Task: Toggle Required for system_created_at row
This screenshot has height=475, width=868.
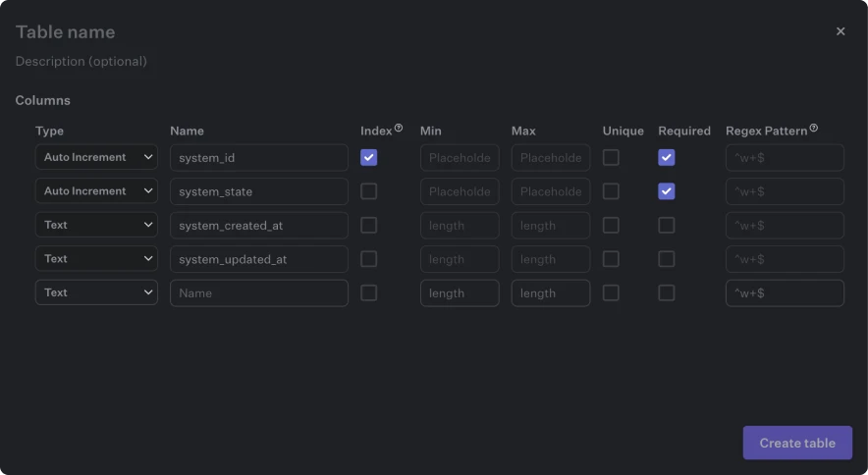Action: [667, 225]
